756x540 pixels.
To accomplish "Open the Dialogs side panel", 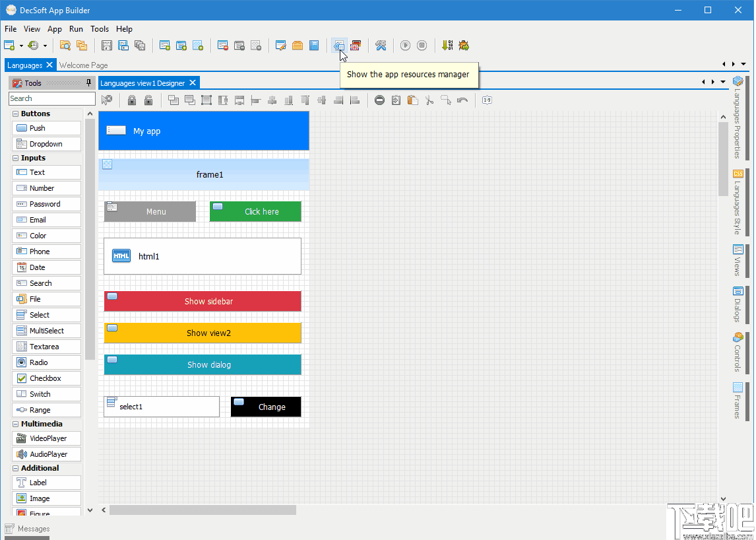I will [738, 304].
